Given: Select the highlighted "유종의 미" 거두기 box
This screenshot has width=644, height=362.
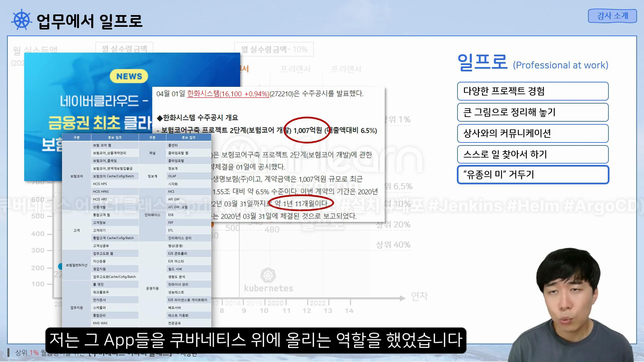Looking at the screenshot, I should coord(532,175).
